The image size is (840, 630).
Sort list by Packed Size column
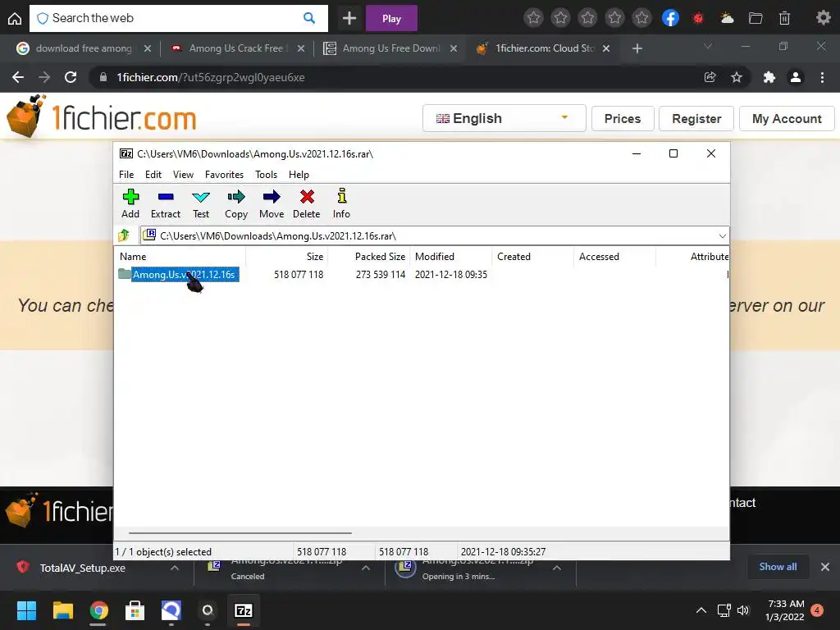pos(368,257)
